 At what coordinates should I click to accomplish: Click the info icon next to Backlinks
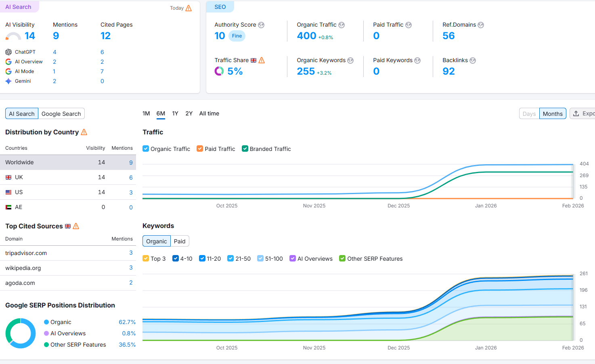click(473, 60)
